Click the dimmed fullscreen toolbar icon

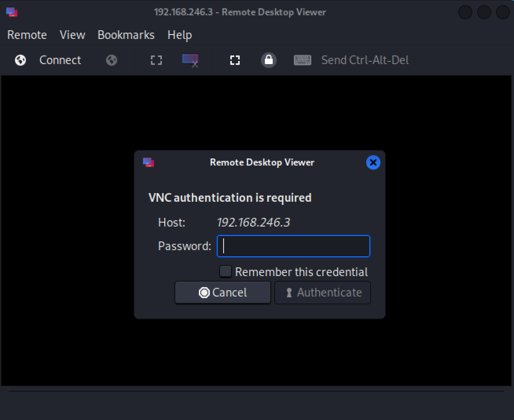(x=156, y=60)
